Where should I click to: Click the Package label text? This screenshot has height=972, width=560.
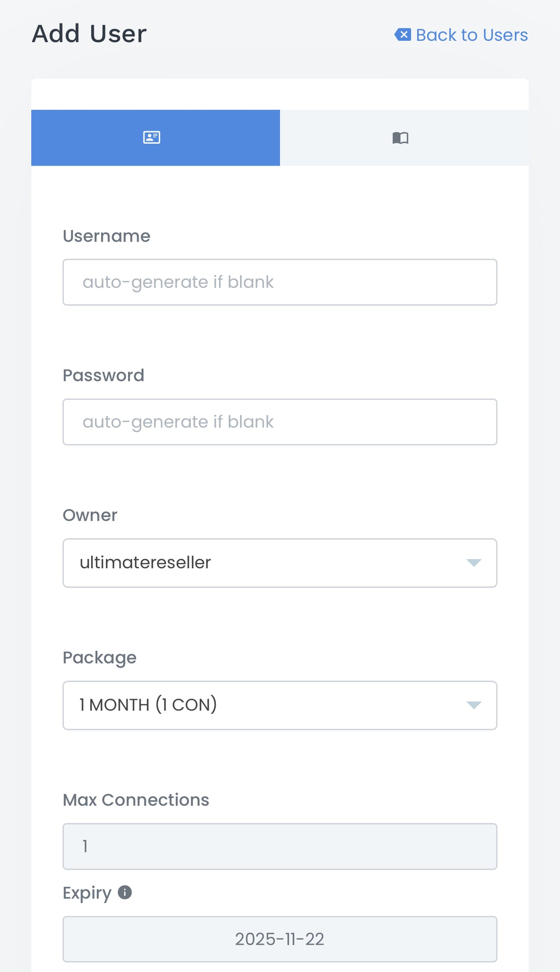coord(100,657)
